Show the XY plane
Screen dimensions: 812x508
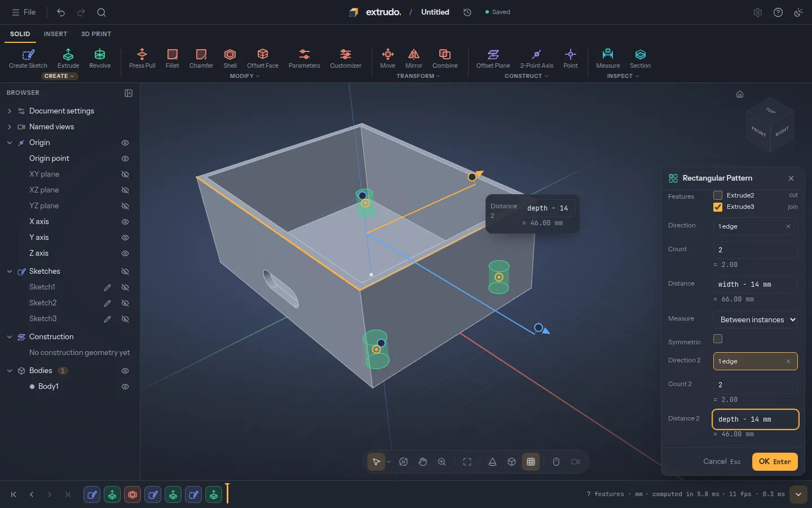(x=125, y=174)
